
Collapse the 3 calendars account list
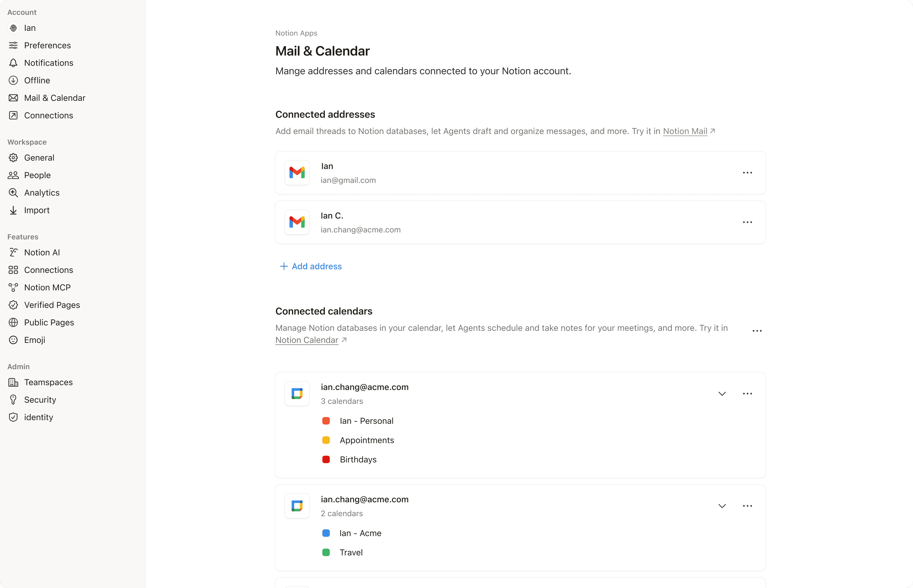coord(722,394)
